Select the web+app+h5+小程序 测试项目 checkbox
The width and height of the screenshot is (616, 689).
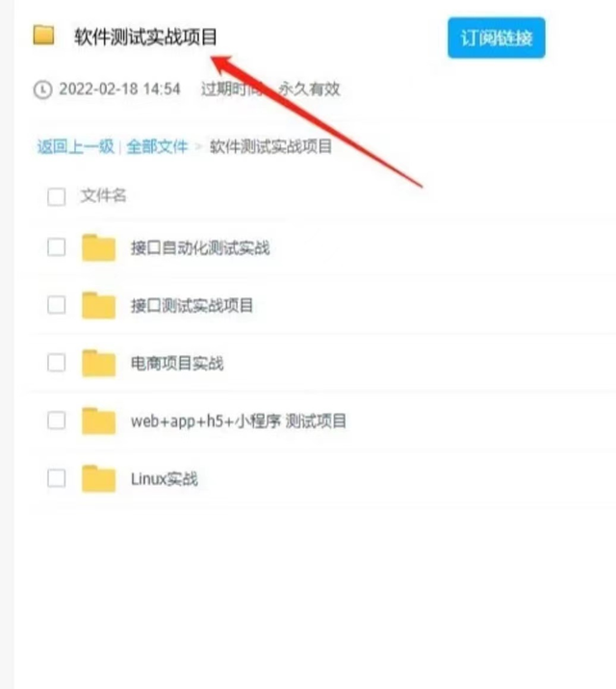(57, 421)
